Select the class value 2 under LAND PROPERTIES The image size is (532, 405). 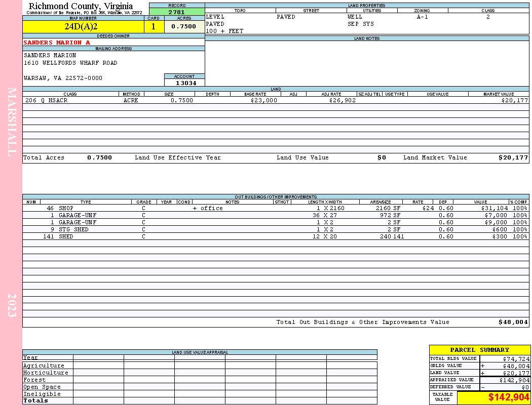tap(488, 17)
